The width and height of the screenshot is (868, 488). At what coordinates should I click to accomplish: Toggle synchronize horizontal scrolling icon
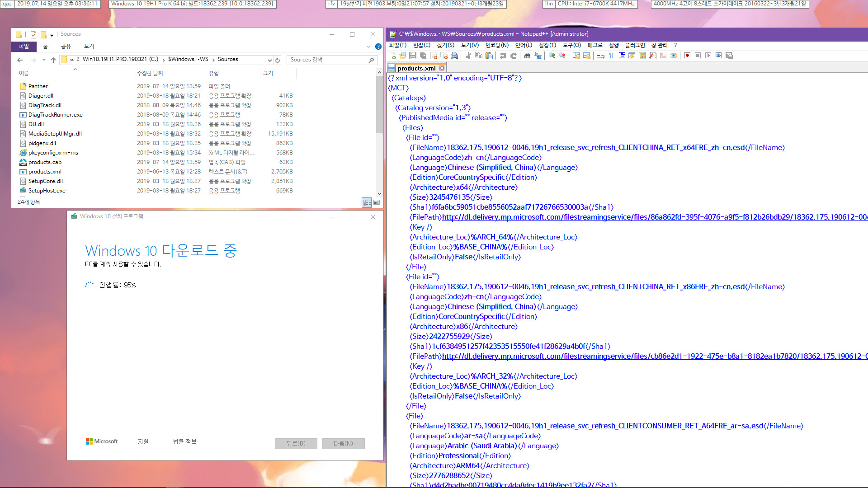[587, 56]
